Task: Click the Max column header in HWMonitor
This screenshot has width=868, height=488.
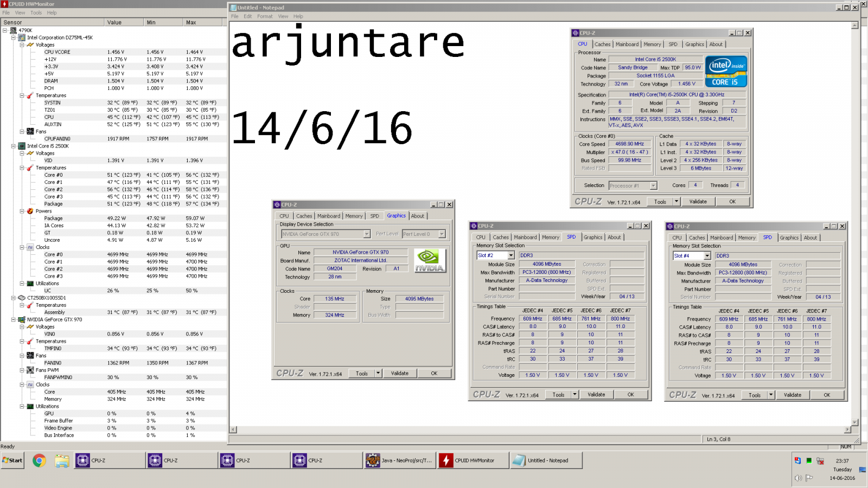Action: pyautogui.click(x=203, y=22)
